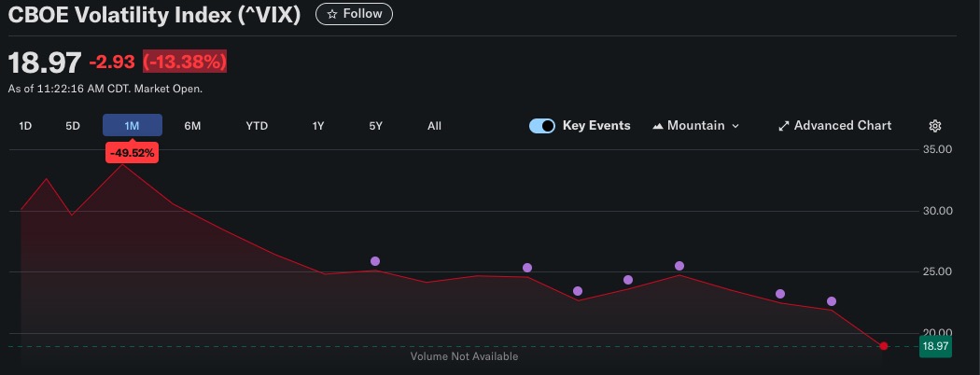This screenshot has width=980, height=375.
Task: Open the Advanced Chart view
Action: pyautogui.click(x=835, y=126)
